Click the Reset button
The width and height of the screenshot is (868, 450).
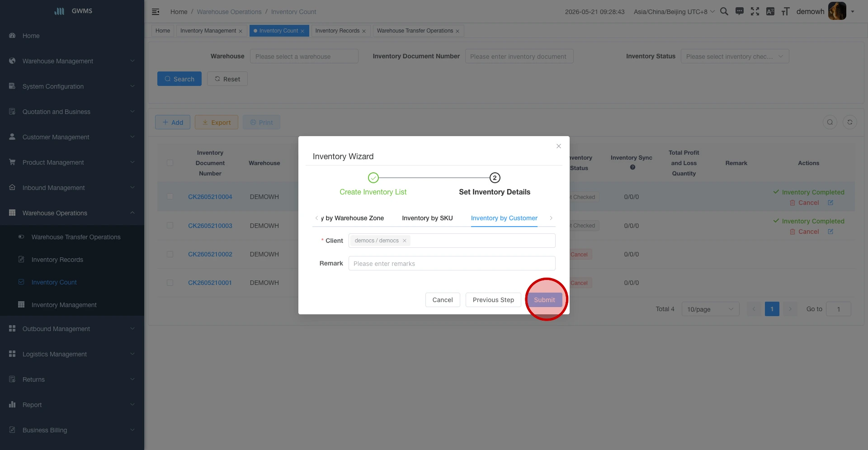(227, 79)
